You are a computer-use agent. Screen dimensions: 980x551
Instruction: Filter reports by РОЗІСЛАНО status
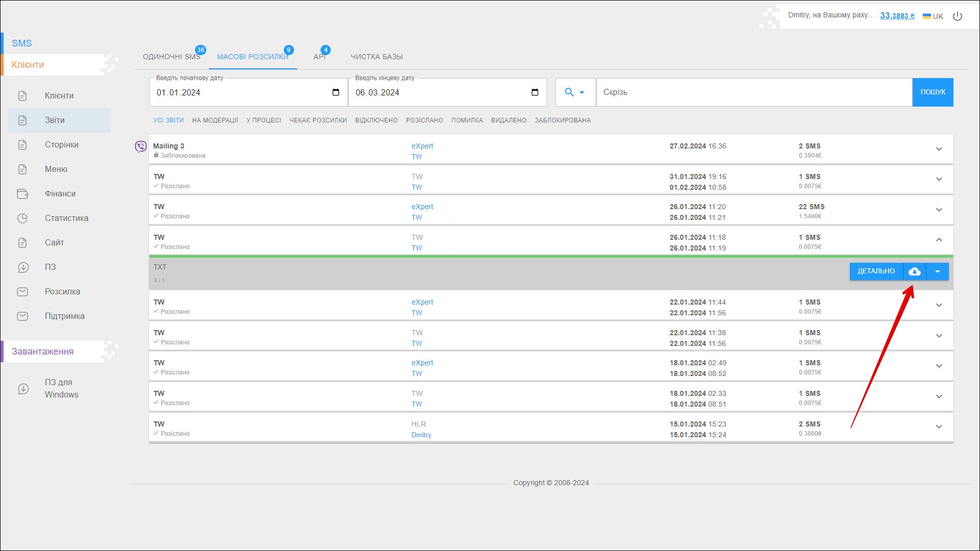tap(424, 120)
